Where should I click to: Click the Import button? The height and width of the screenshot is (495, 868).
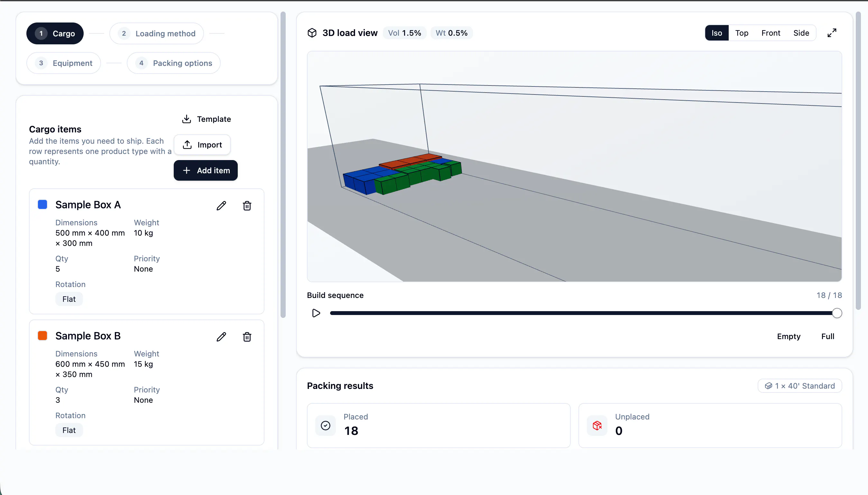[x=202, y=145]
